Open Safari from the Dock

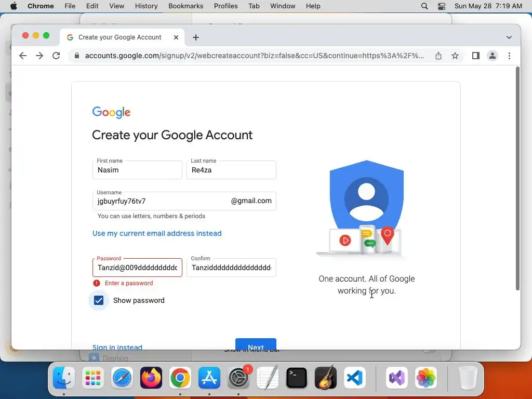[122, 378]
